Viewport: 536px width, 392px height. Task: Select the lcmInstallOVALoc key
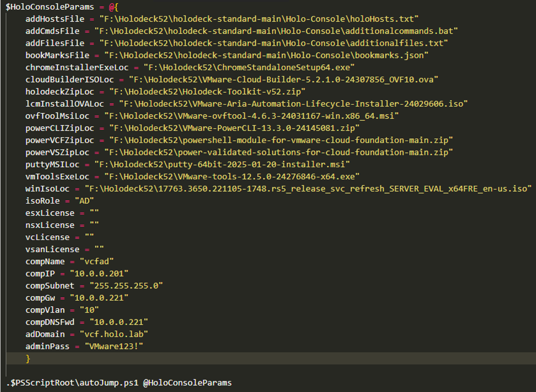tap(64, 104)
